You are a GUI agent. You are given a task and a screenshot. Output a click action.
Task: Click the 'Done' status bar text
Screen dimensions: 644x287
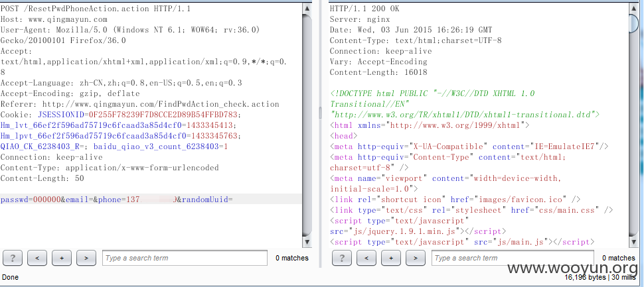point(10,278)
